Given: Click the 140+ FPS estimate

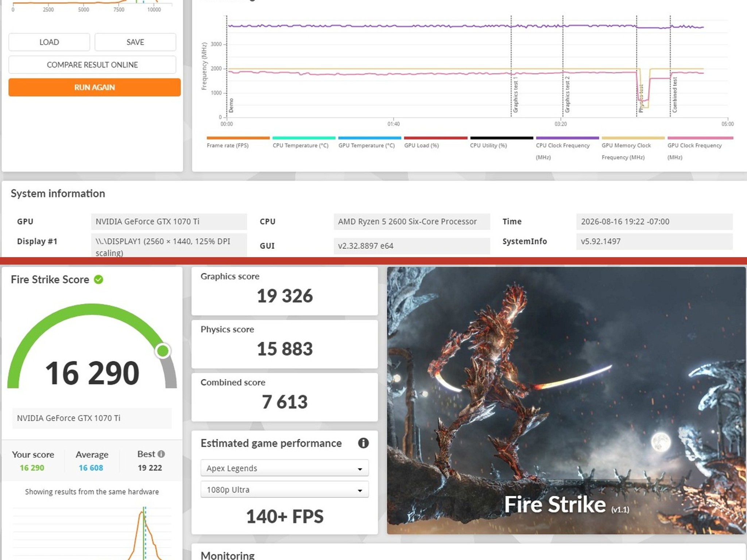Looking at the screenshot, I should click(285, 517).
